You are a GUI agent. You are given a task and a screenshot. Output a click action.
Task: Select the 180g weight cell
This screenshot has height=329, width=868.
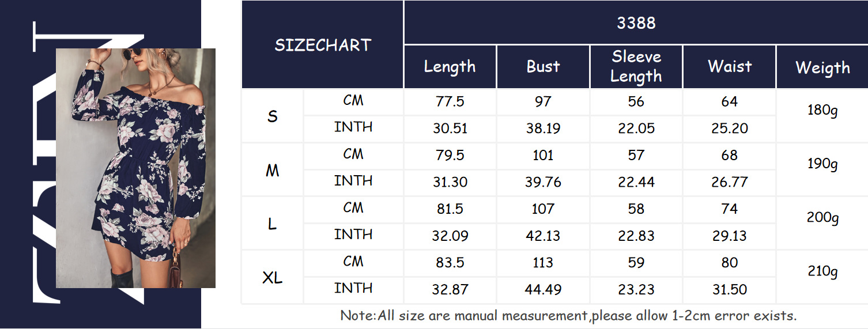(x=822, y=110)
